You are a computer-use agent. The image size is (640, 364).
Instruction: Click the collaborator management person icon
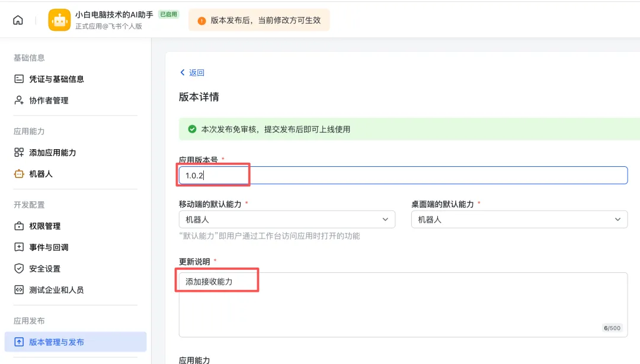click(x=19, y=101)
